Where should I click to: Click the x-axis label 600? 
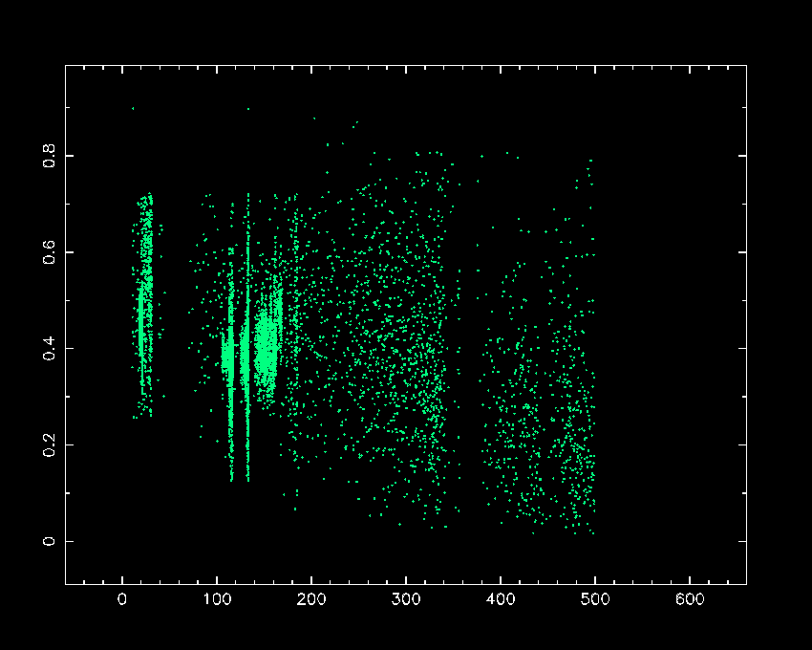(690, 599)
